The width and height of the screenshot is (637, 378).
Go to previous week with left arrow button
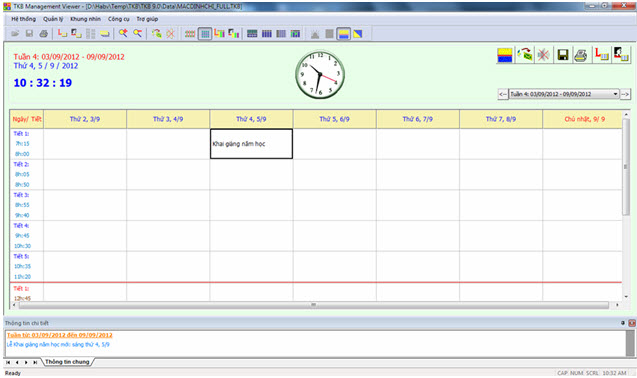[503, 94]
